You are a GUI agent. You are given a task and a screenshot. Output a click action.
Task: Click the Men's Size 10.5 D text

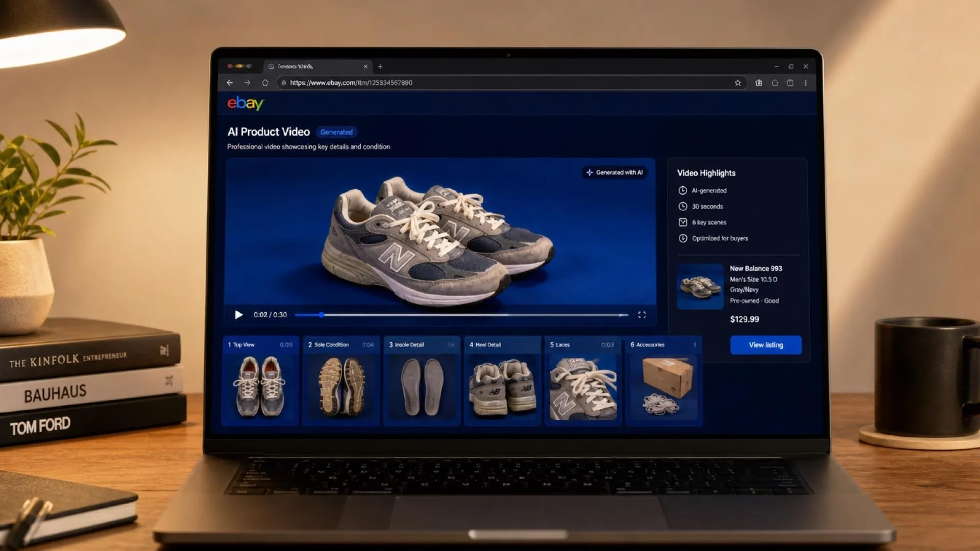point(753,279)
